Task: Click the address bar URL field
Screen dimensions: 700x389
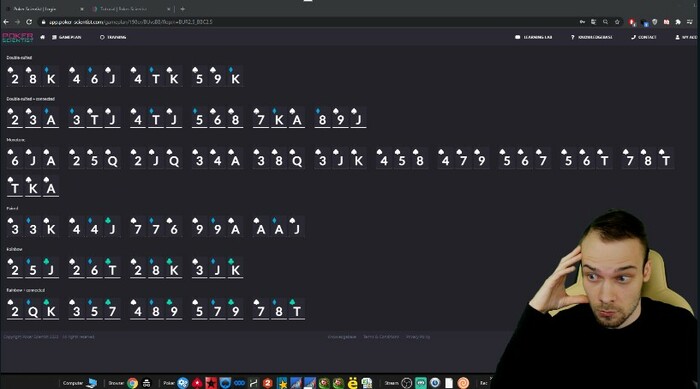Action: 308,21
